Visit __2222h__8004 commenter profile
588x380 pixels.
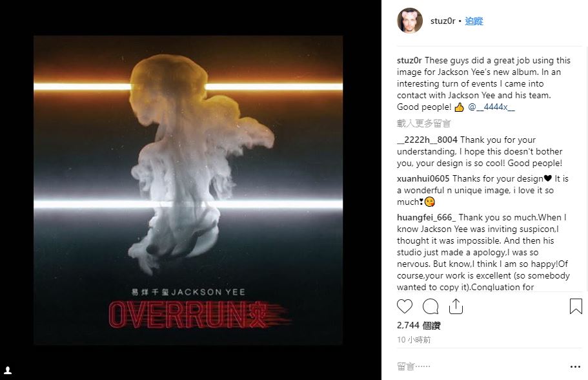(427, 140)
